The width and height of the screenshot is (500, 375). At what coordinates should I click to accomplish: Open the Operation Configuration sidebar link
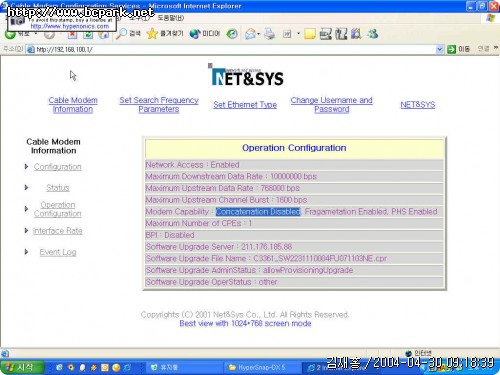pyautogui.click(x=58, y=209)
